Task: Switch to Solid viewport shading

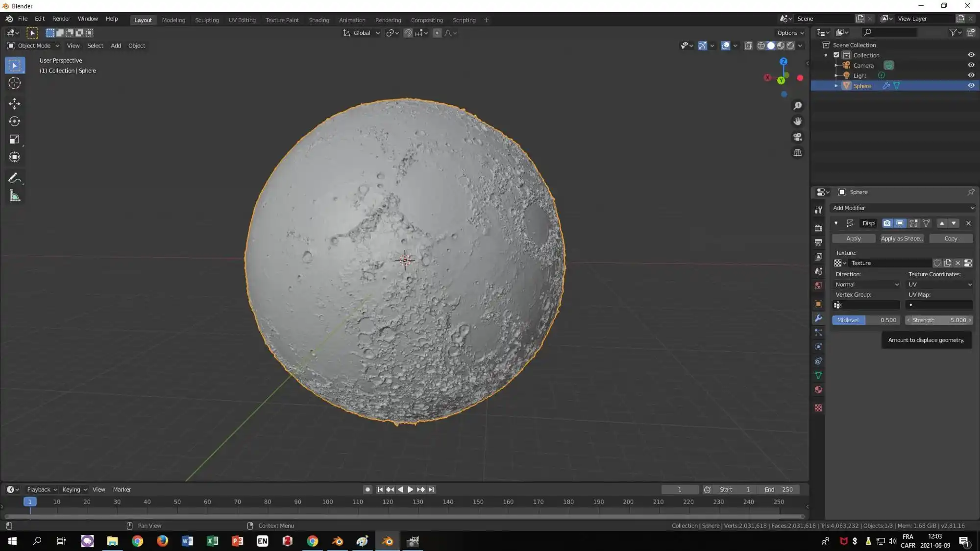Action: point(771,46)
